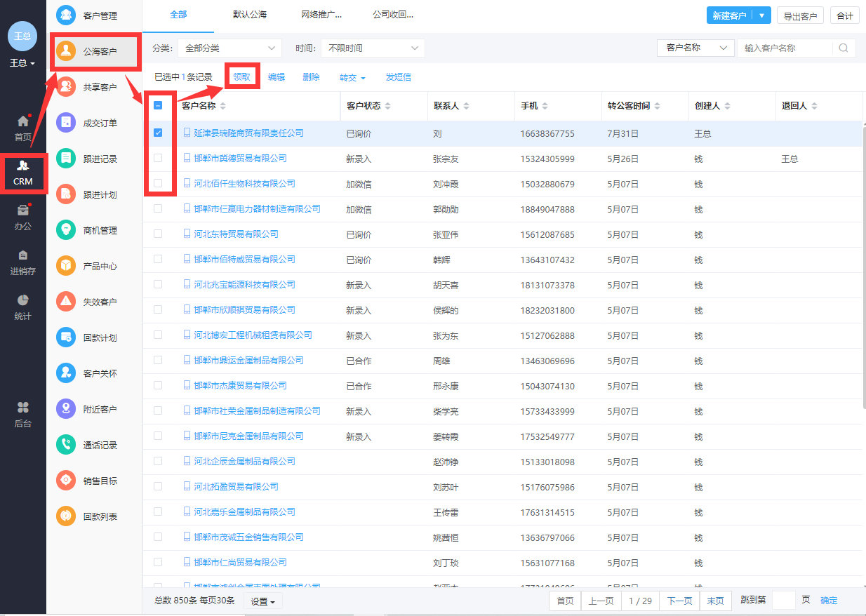Click the 合计 button

pyautogui.click(x=844, y=15)
